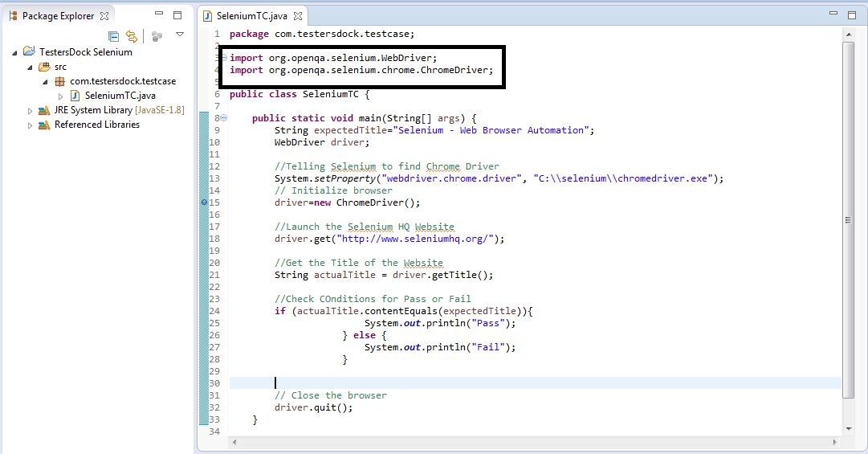Click the expectedTitle string literal on line 9
This screenshot has height=454, width=868.
coord(491,130)
